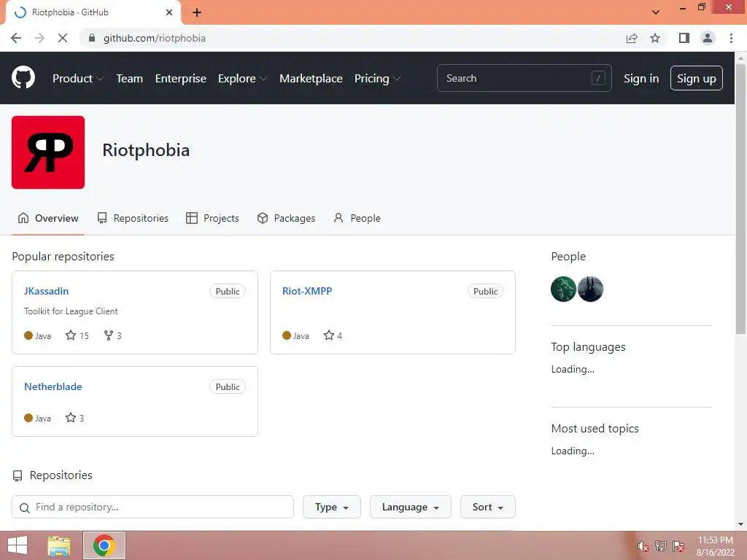This screenshot has height=560, width=747.
Task: Click the 'Top languages' heading
Action: click(589, 346)
